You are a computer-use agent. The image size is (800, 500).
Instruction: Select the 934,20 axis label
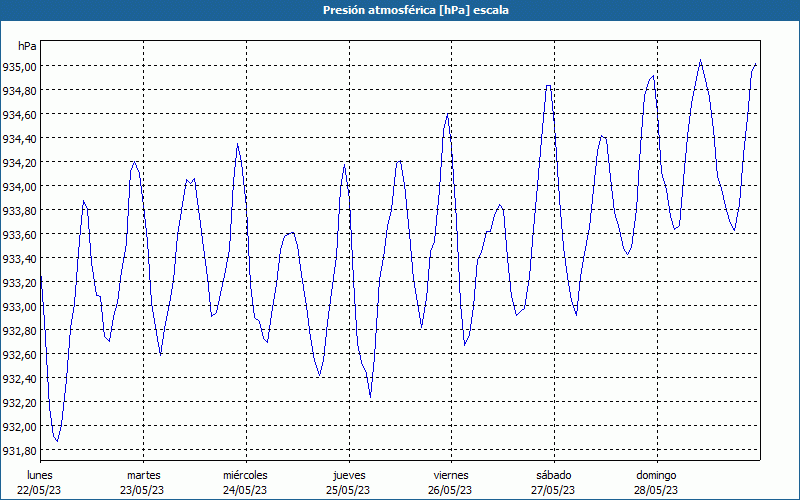[19, 162]
